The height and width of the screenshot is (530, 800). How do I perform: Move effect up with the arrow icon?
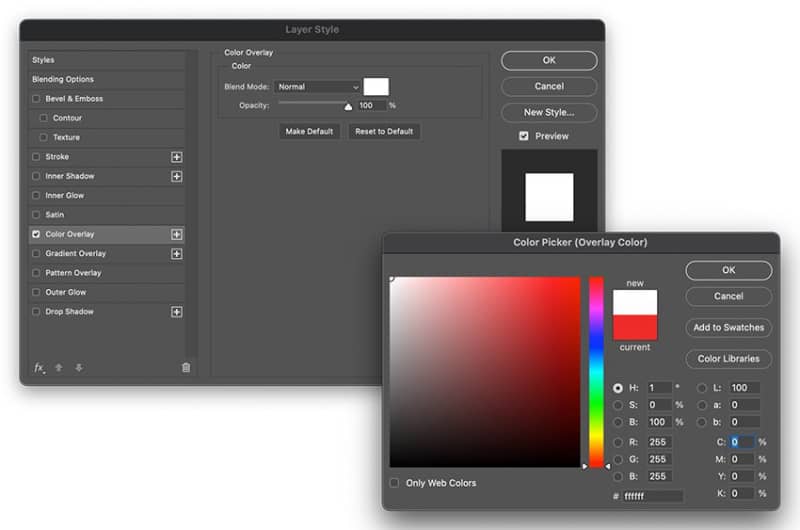[x=59, y=367]
